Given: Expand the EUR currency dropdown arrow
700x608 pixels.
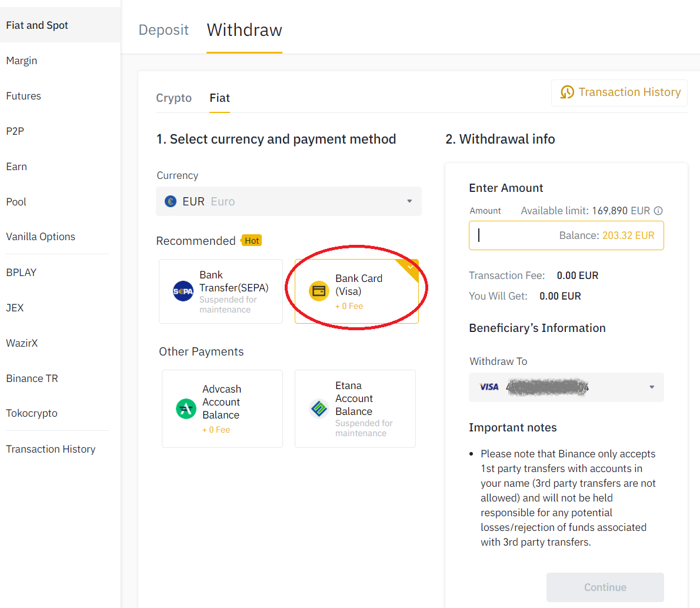Looking at the screenshot, I should pos(409,201).
